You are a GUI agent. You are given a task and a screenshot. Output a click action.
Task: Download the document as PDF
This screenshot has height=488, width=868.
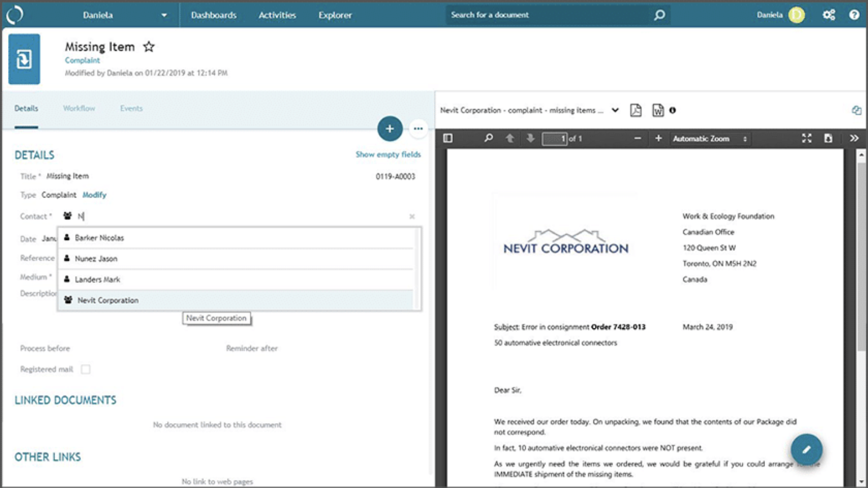(x=635, y=110)
